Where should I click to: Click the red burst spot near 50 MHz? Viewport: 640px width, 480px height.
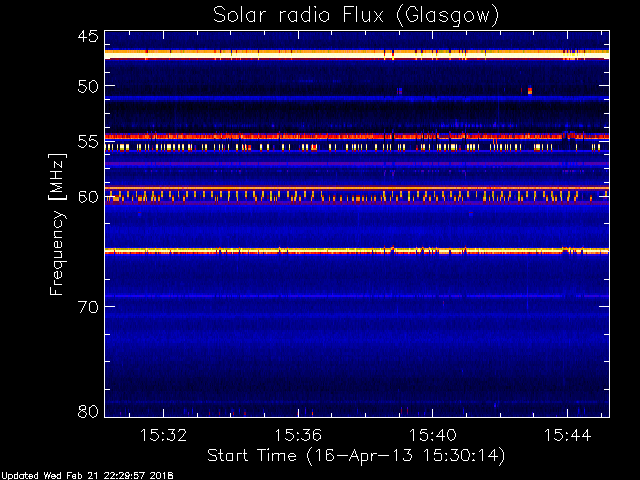pyautogui.click(x=530, y=91)
